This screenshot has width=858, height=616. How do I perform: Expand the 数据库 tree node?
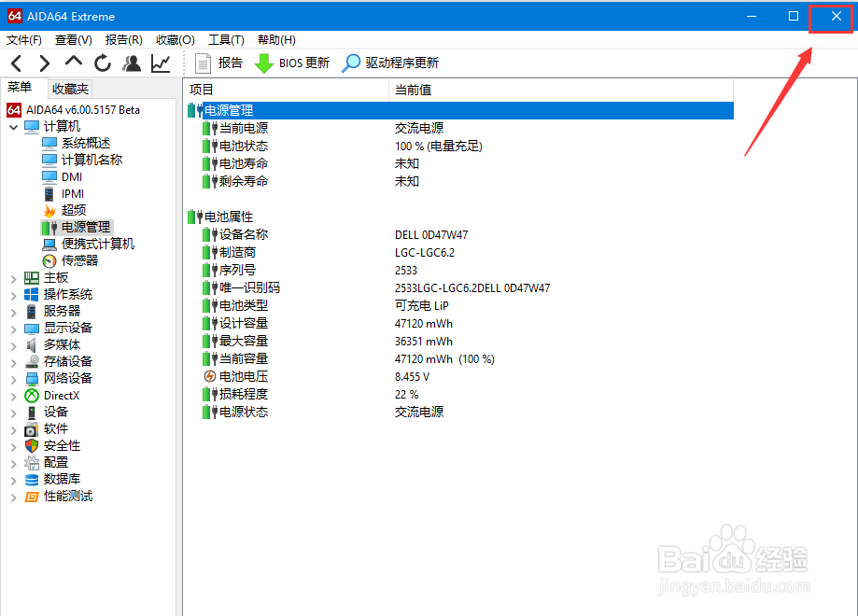pyautogui.click(x=14, y=481)
